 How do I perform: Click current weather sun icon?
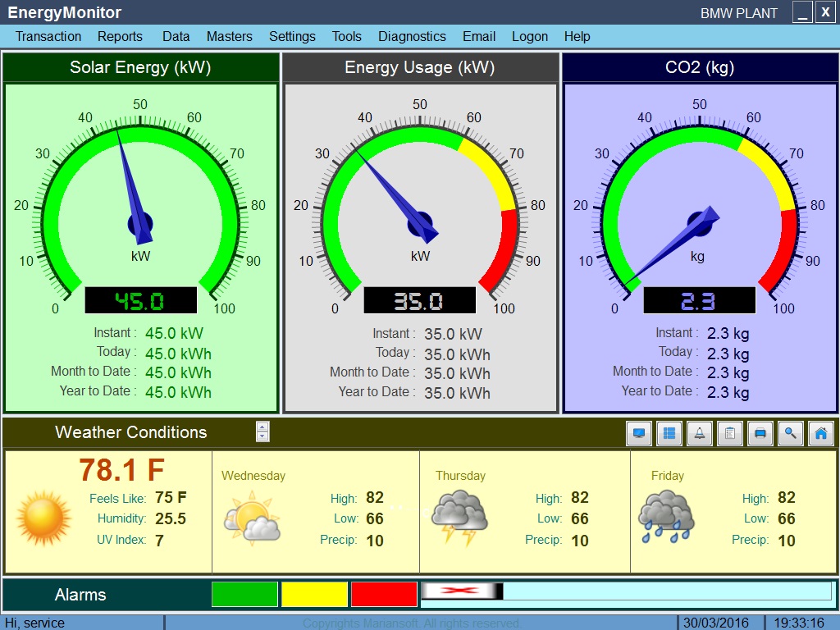[x=43, y=518]
